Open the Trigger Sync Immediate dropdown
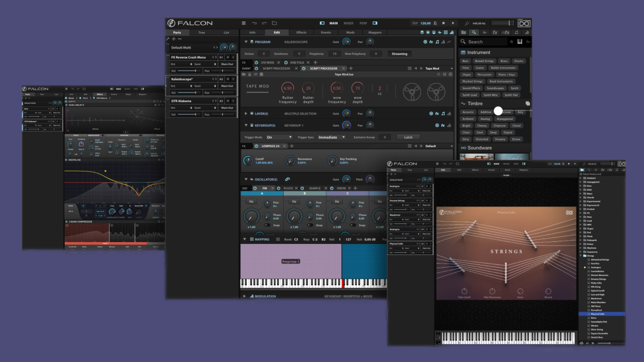644x362 pixels. click(x=331, y=137)
